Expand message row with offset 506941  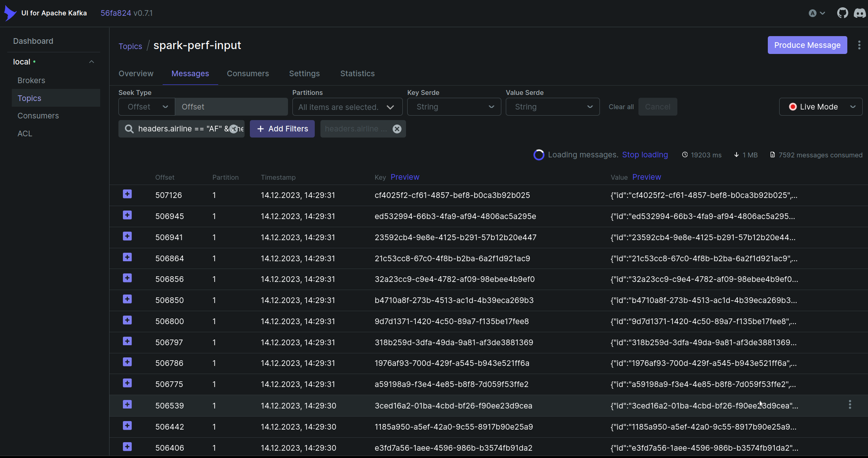(x=127, y=237)
